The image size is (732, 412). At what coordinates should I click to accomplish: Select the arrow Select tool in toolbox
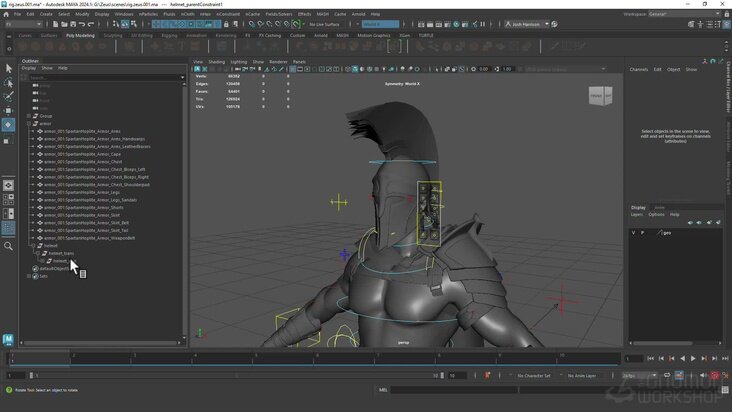[x=8, y=69]
